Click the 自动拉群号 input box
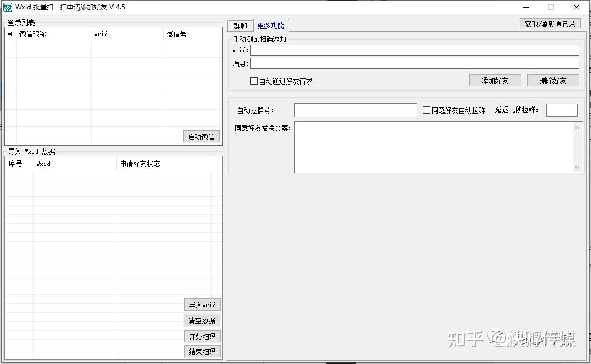The height and width of the screenshot is (364, 591). (x=356, y=110)
